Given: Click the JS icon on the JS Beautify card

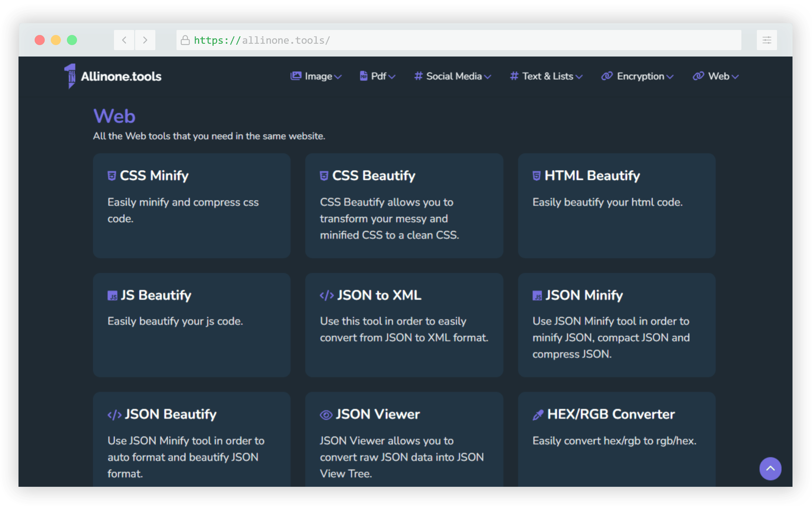Looking at the screenshot, I should click(113, 295).
